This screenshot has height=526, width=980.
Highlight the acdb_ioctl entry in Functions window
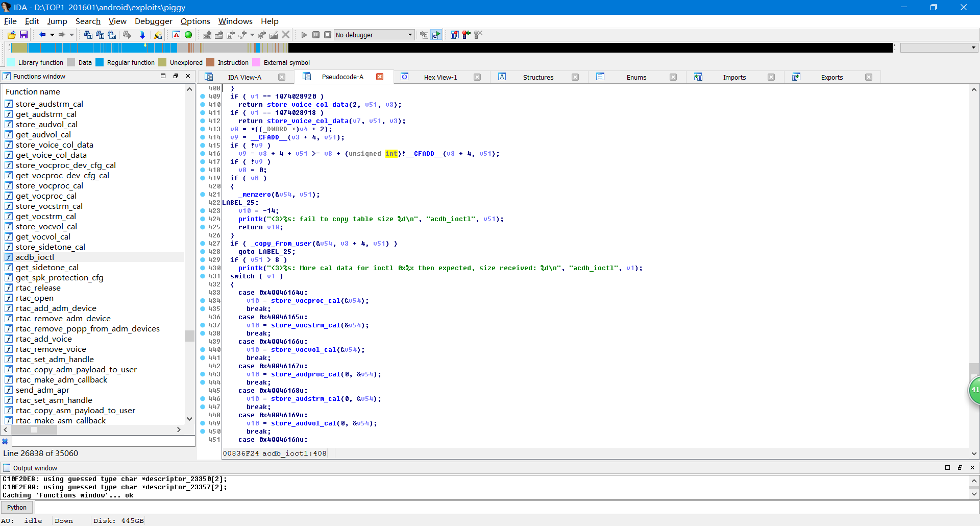pyautogui.click(x=34, y=257)
